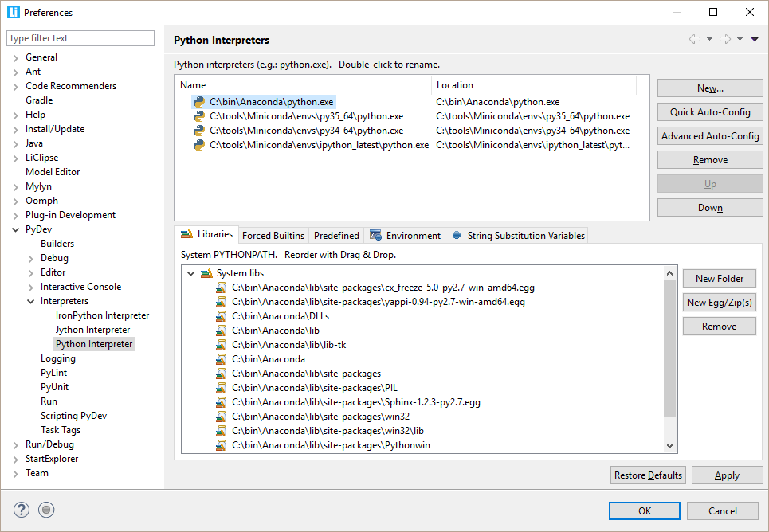Click the Apply button

[x=728, y=475]
